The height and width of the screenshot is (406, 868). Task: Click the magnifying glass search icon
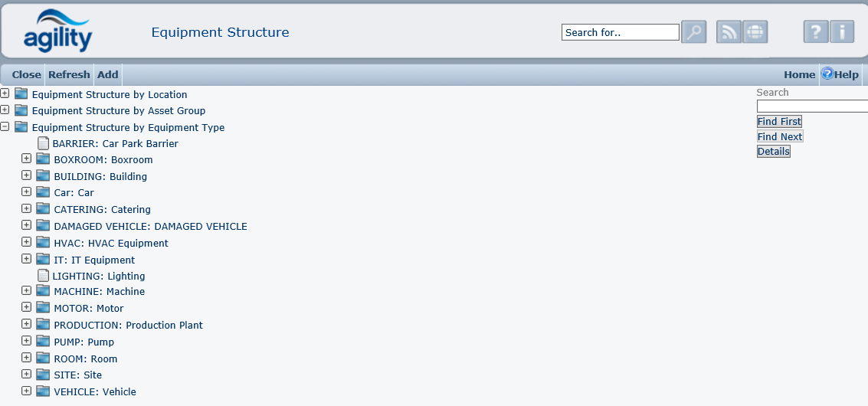coord(693,32)
